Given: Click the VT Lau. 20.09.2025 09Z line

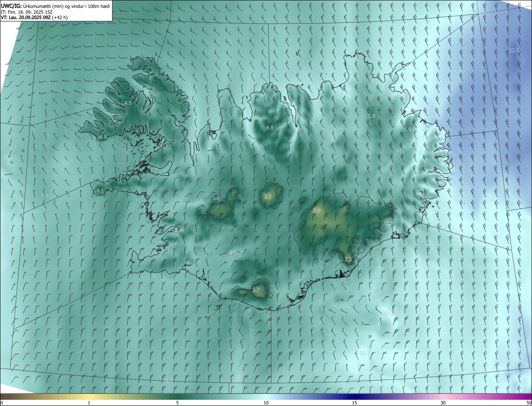Looking at the screenshot, I should click(x=34, y=17).
